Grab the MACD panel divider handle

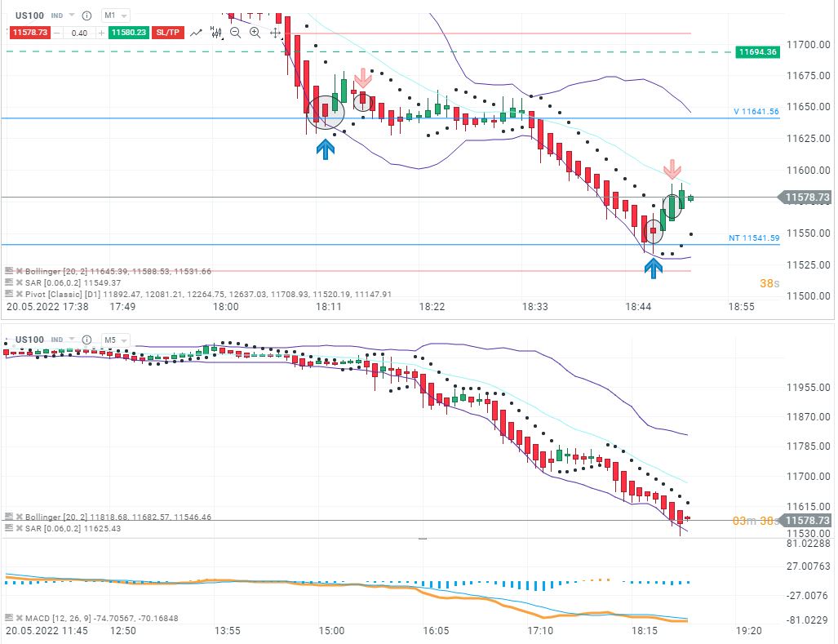pyautogui.click(x=422, y=538)
